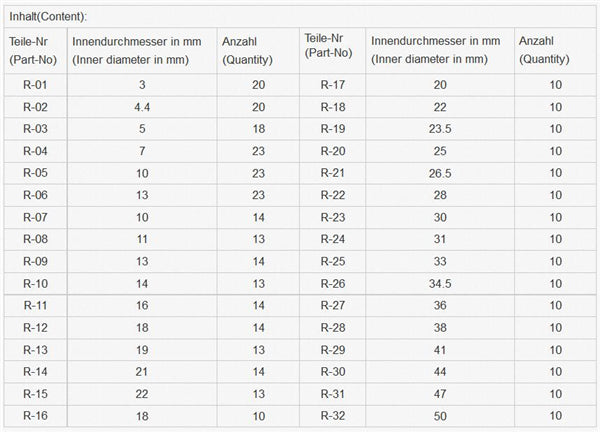Select the R-01 part number cell
This screenshot has height=432, width=600.
coord(35,85)
